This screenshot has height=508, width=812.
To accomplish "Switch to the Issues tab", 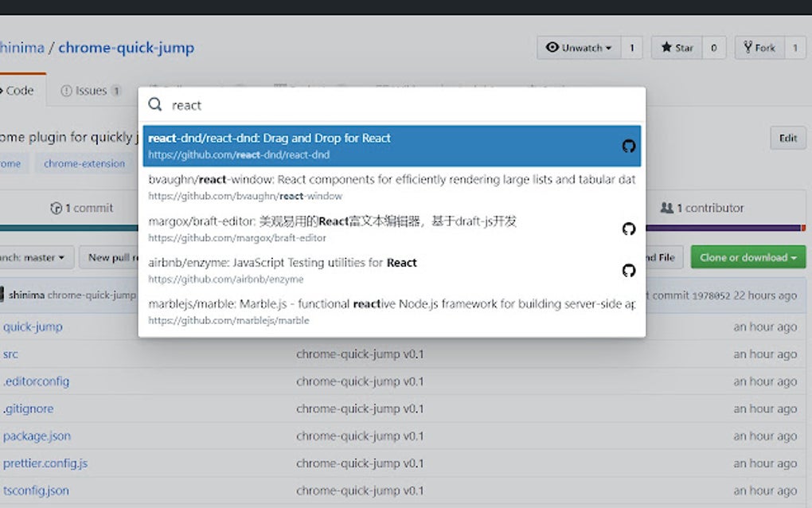I will point(88,90).
